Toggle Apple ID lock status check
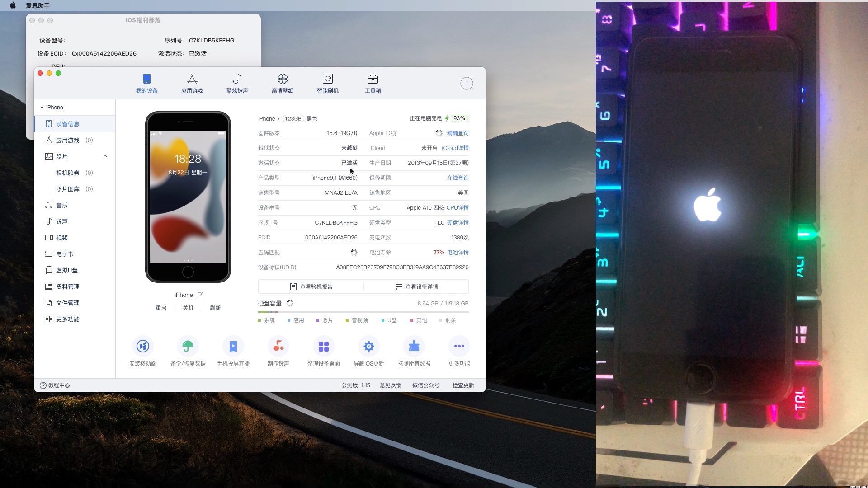 pyautogui.click(x=458, y=133)
